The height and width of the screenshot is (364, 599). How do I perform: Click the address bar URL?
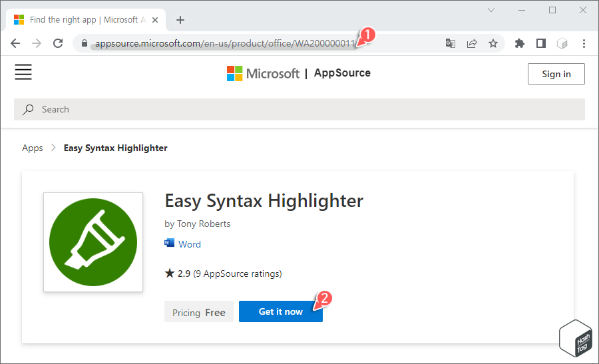coord(226,43)
